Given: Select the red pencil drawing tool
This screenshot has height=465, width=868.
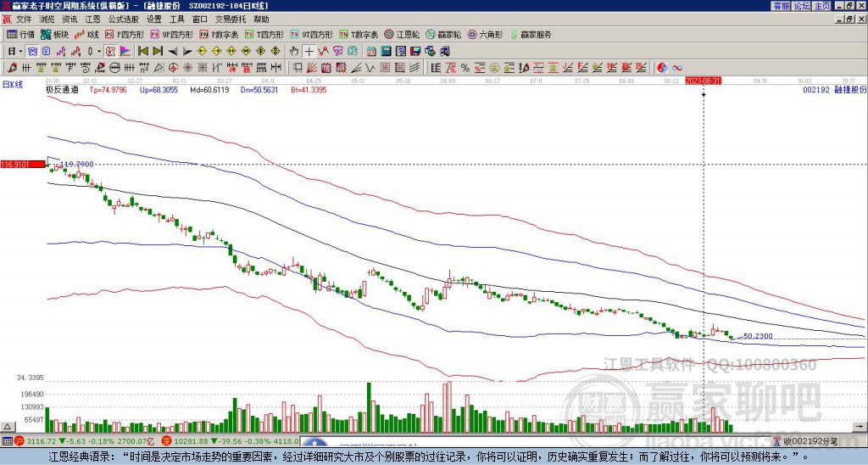Looking at the screenshot, I should 11,68.
